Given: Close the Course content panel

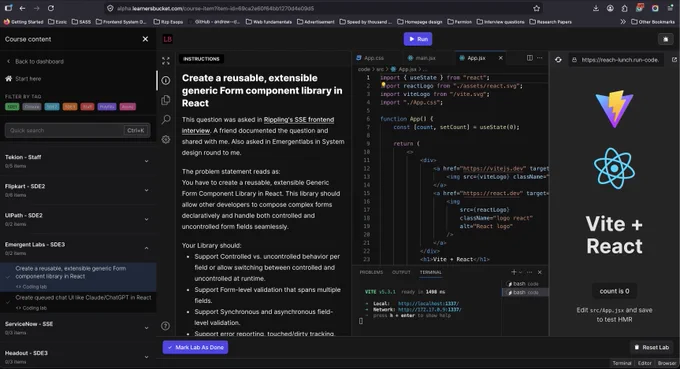Looking at the screenshot, I should point(145,39).
